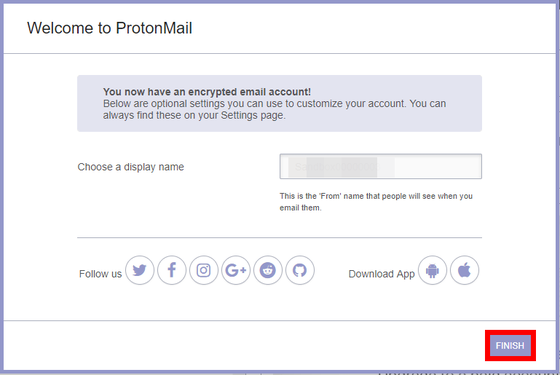Focus the display name text field
560x375 pixels.
(381, 166)
